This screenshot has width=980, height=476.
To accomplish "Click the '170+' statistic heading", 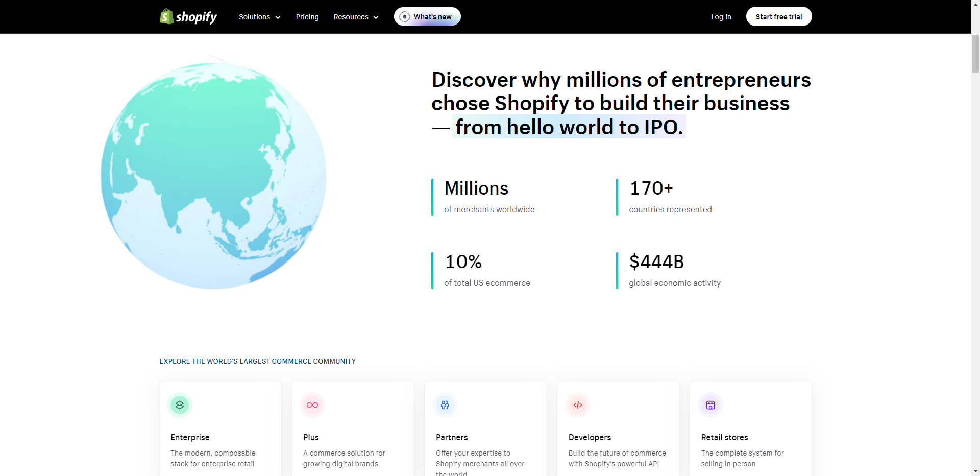I will (x=651, y=188).
